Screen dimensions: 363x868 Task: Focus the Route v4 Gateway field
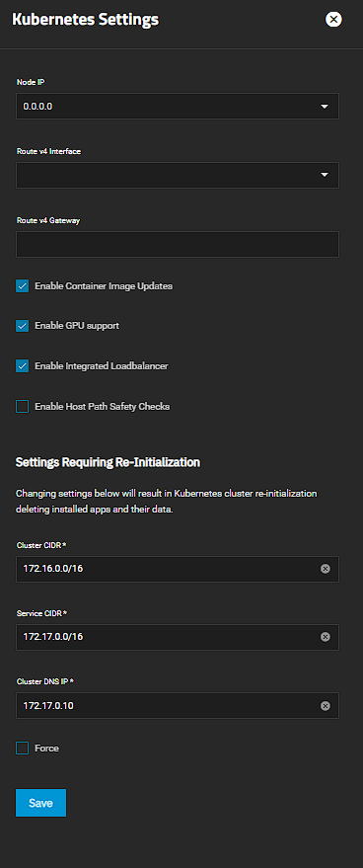178,244
